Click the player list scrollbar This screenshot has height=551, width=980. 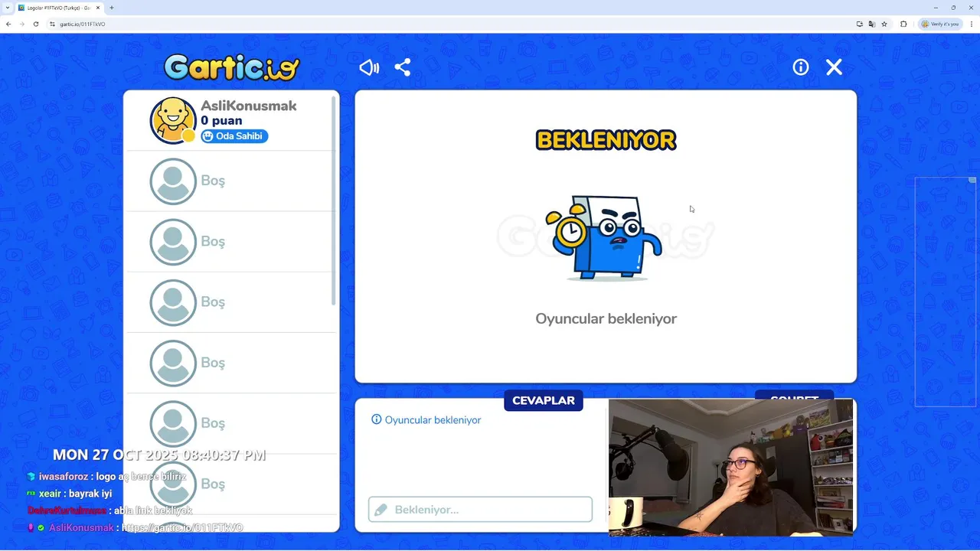(335, 199)
